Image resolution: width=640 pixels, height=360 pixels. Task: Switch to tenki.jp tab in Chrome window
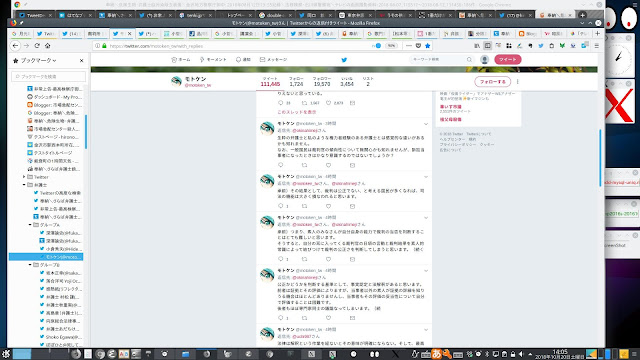click(x=195, y=15)
